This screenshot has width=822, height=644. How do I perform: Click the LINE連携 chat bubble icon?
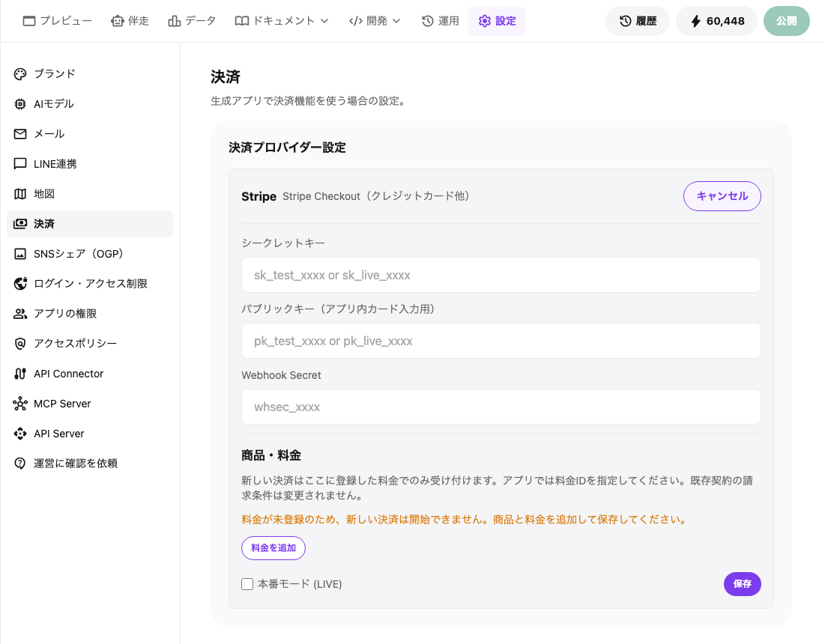[20, 164]
